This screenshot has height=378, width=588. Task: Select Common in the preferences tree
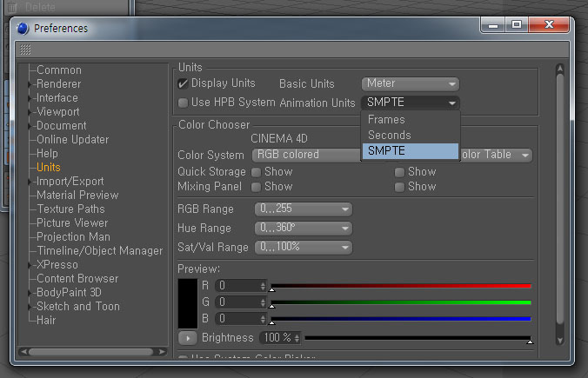coord(59,70)
